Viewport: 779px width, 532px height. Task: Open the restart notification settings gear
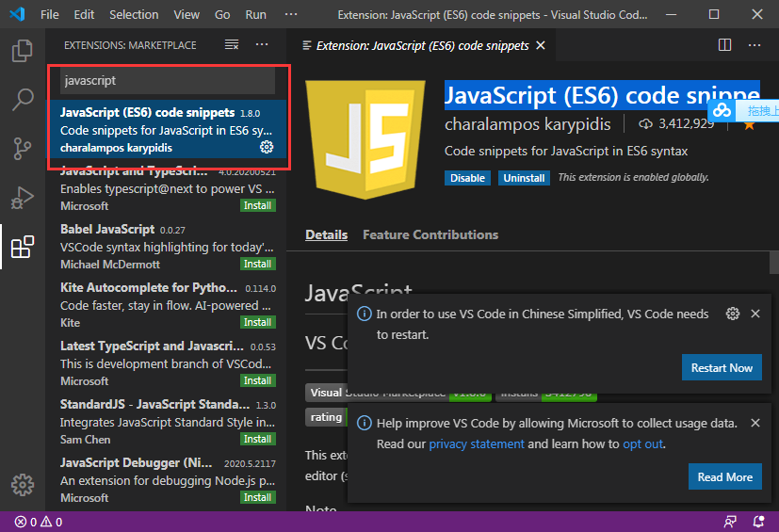pyautogui.click(x=733, y=314)
